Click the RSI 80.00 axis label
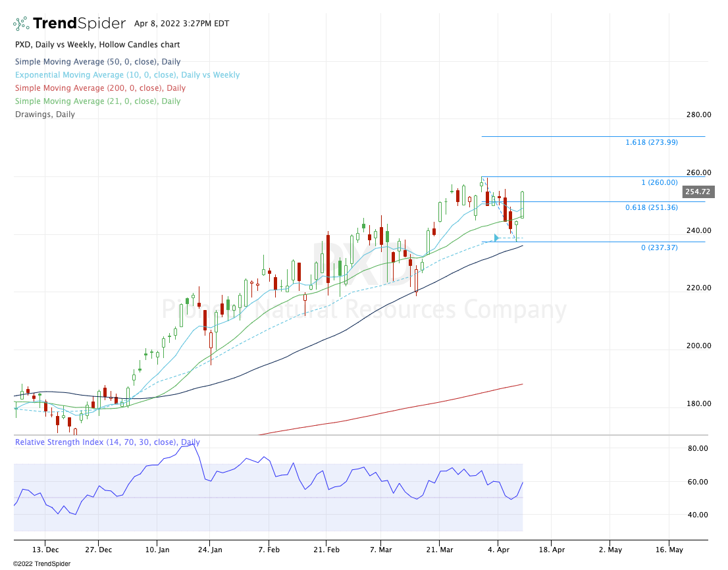Viewport: 728px width, 570px height. pos(698,448)
